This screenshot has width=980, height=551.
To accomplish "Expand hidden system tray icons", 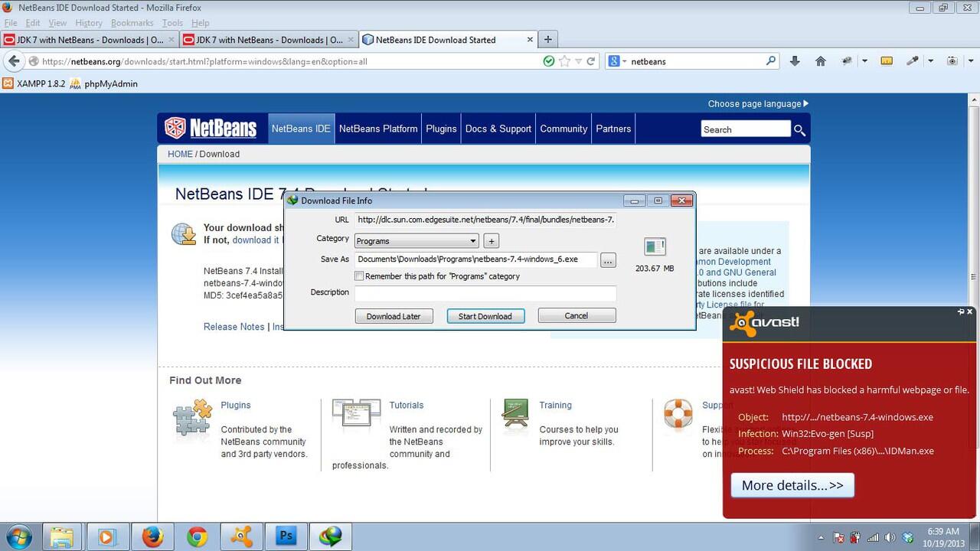I will point(820,538).
